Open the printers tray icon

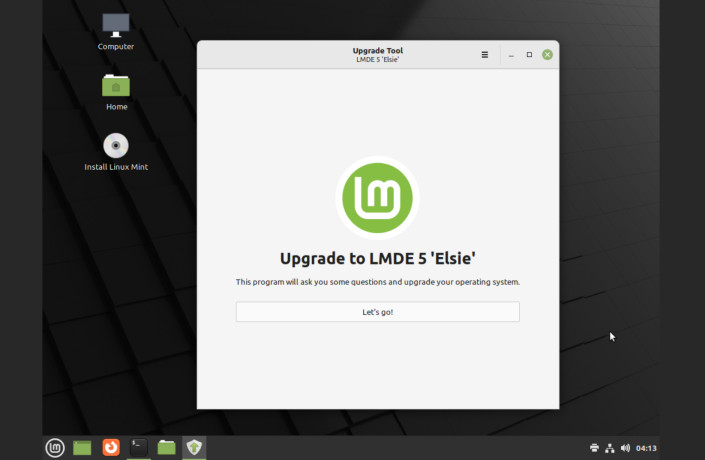pos(594,448)
